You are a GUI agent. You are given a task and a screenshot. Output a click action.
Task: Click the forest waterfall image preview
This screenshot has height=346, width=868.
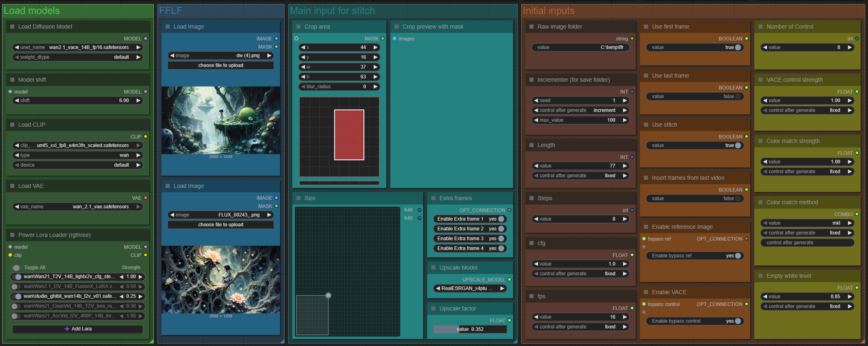pos(221,120)
